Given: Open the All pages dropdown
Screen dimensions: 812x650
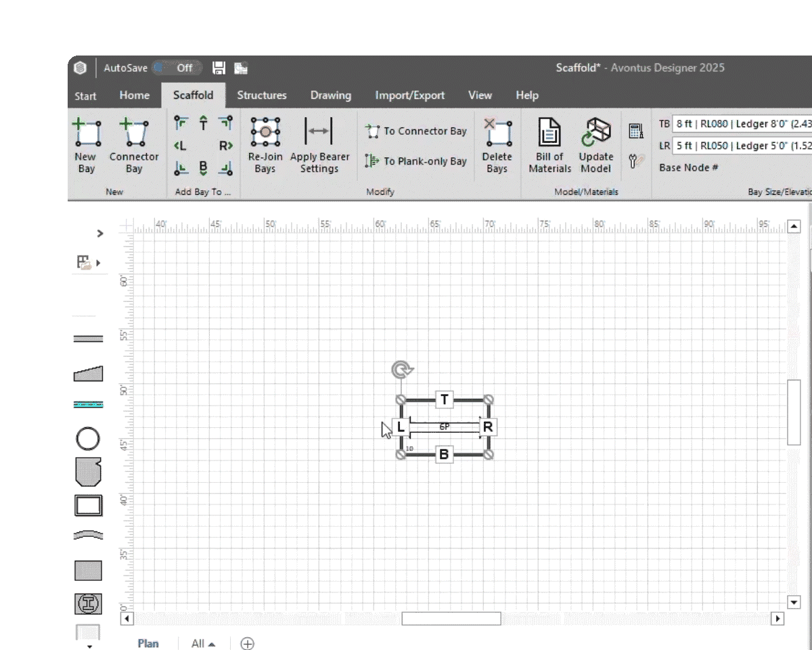Looking at the screenshot, I should [x=204, y=643].
